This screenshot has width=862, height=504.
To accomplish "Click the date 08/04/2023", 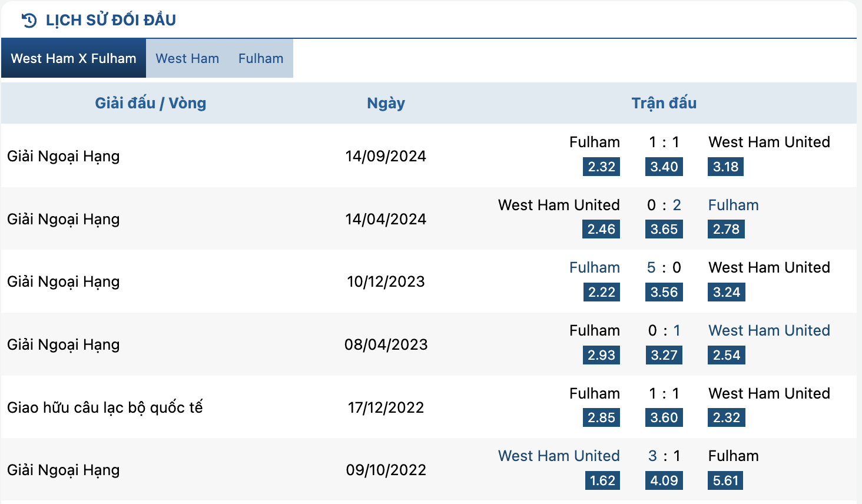I will pyautogui.click(x=386, y=344).
